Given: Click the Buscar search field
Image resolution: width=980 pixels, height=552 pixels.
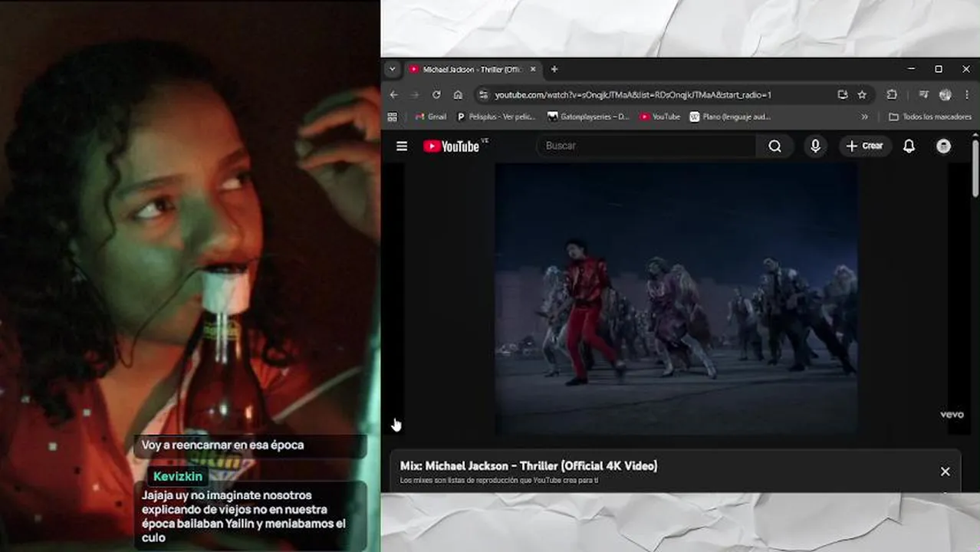Looking at the screenshot, I should click(648, 146).
